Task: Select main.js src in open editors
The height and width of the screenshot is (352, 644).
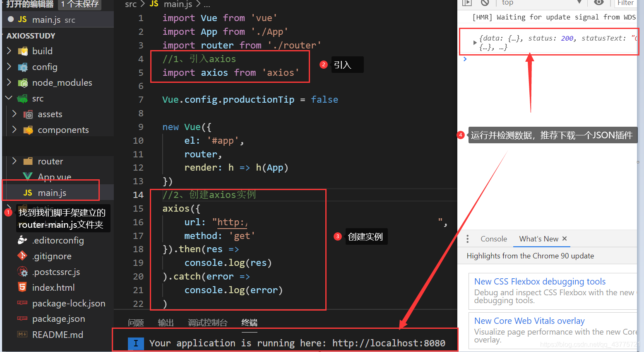Action: (x=58, y=19)
